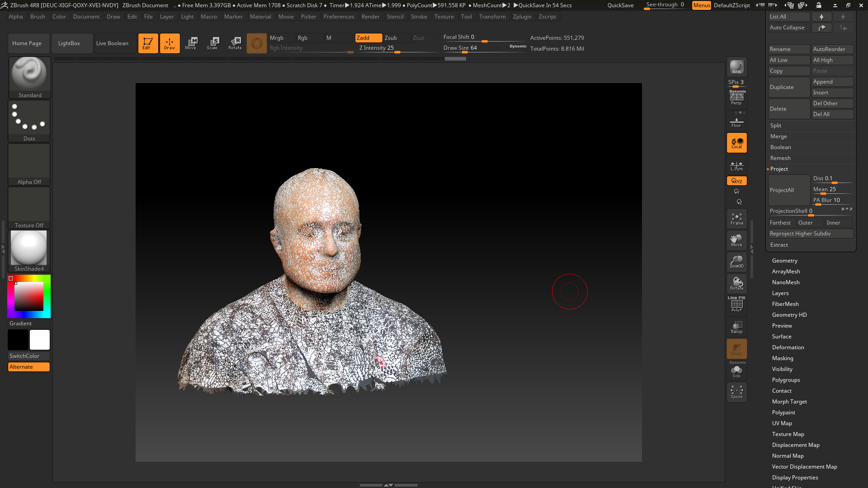Toggle Persp perspective view
The image size is (868, 488).
[x=736, y=98]
